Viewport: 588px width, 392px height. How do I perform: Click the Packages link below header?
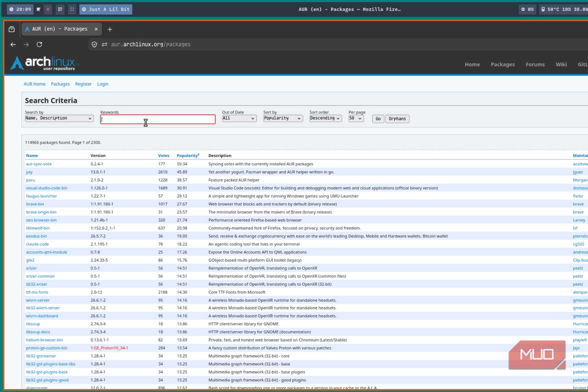click(x=60, y=84)
